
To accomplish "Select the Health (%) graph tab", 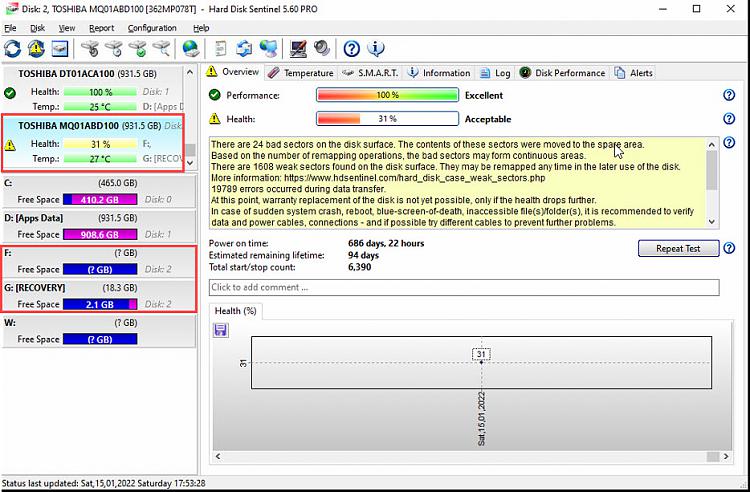I will (235, 311).
